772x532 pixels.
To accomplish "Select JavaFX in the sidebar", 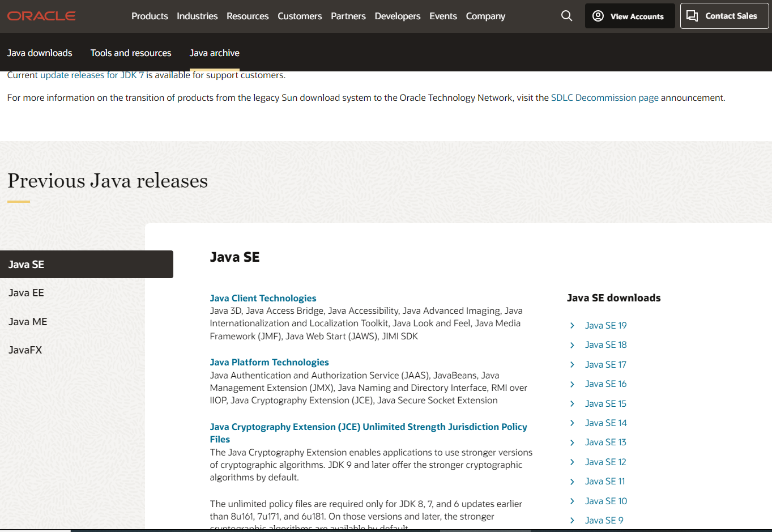I will click(x=25, y=350).
